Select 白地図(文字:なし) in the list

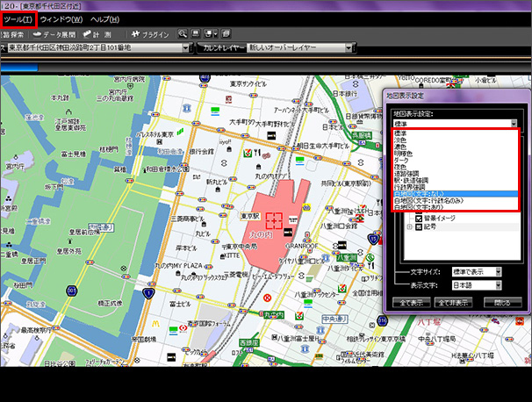(455, 194)
